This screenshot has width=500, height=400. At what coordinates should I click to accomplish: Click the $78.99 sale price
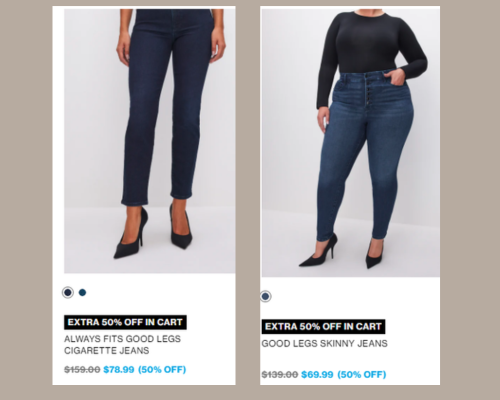point(119,370)
